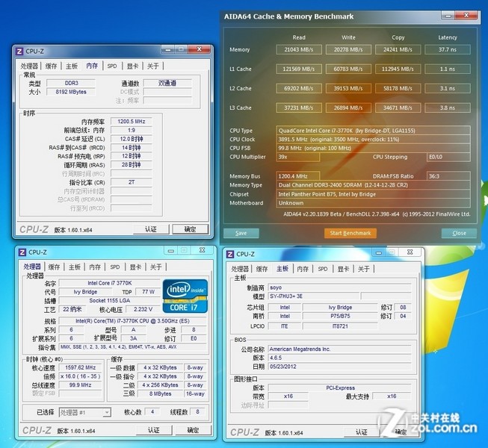Click CPU Clock field showing 3891.5 MHz
This screenshot has width=488, height=448.
(373, 140)
